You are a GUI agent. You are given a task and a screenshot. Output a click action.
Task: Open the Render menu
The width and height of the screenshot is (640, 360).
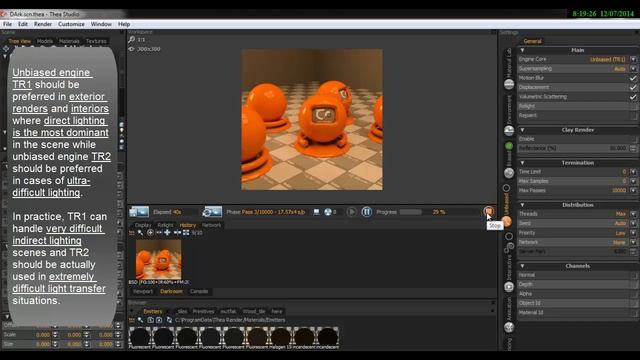43,24
